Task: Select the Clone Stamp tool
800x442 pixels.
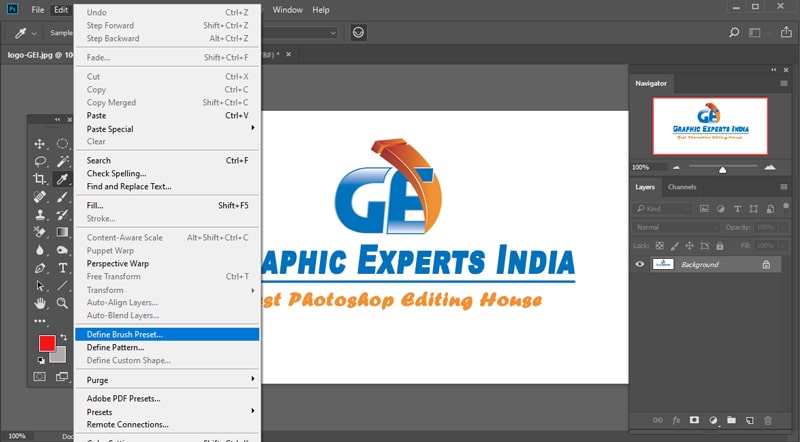Action: click(x=39, y=214)
